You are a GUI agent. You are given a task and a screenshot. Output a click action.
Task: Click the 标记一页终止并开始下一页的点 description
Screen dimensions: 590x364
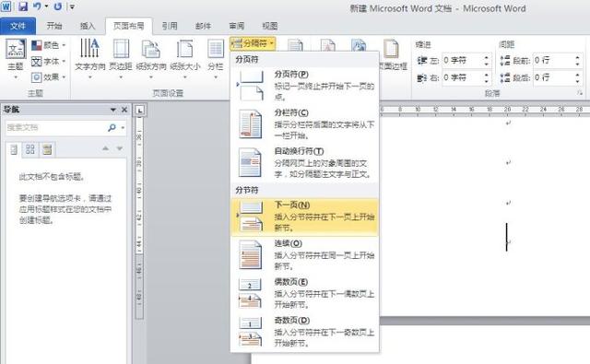pyautogui.click(x=324, y=91)
